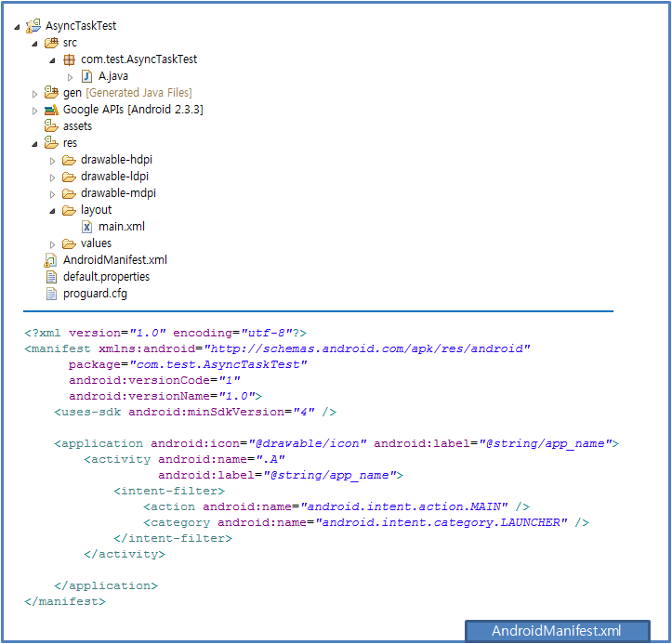Click the android.intent.action.MAIN value
672x644 pixels.
pyautogui.click(x=404, y=506)
